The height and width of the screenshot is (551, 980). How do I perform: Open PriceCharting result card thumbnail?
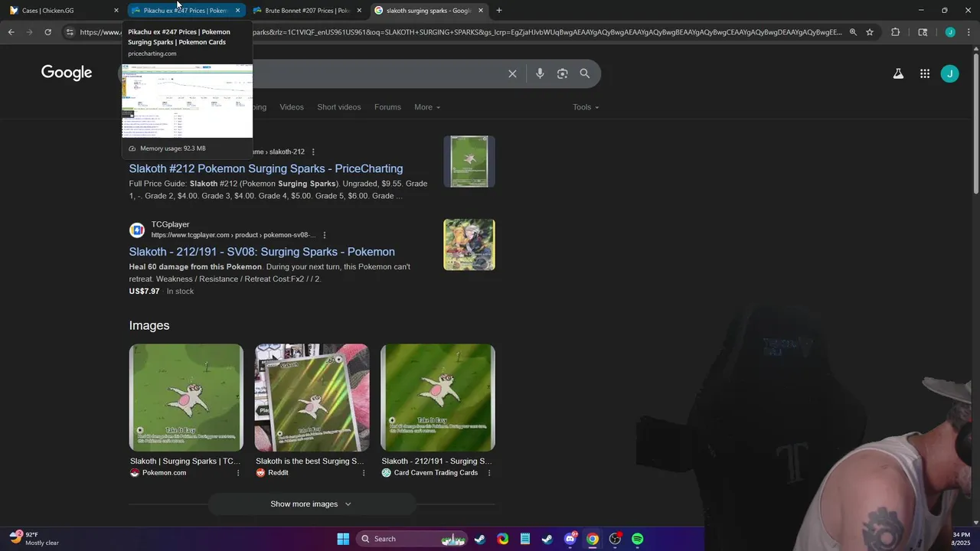tap(469, 161)
